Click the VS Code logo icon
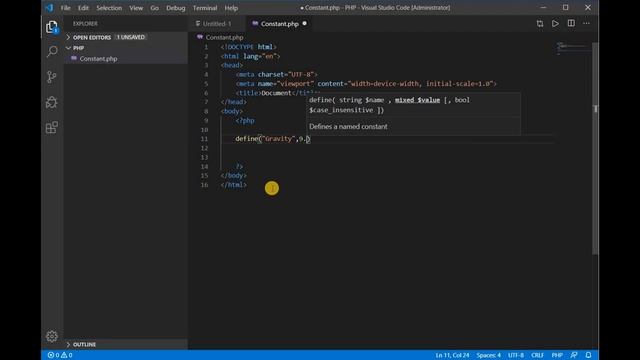The width and height of the screenshot is (640, 360). (50, 8)
